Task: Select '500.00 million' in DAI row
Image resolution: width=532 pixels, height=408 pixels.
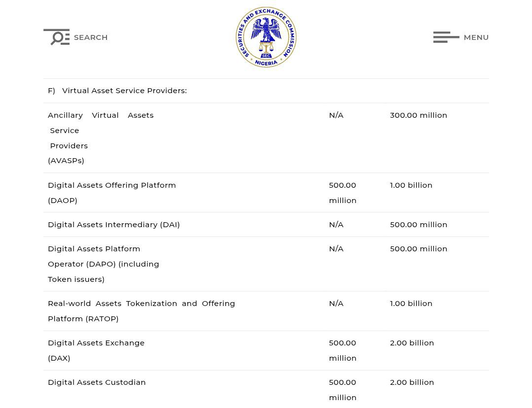Action: click(418, 225)
